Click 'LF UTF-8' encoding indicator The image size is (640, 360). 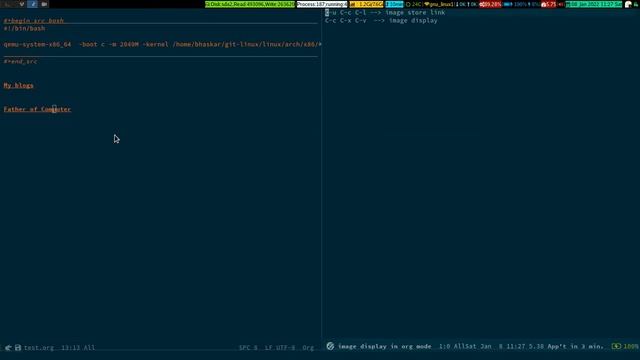pos(280,348)
